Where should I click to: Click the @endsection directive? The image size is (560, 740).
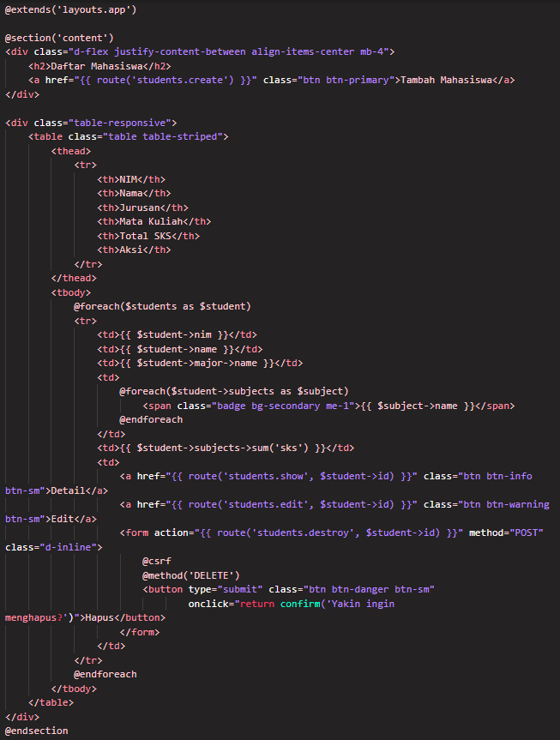(36, 731)
